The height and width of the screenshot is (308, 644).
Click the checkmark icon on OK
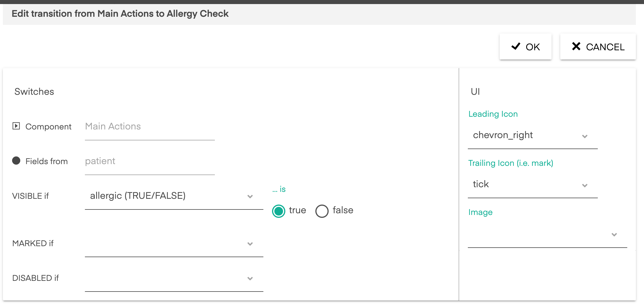coord(516,47)
